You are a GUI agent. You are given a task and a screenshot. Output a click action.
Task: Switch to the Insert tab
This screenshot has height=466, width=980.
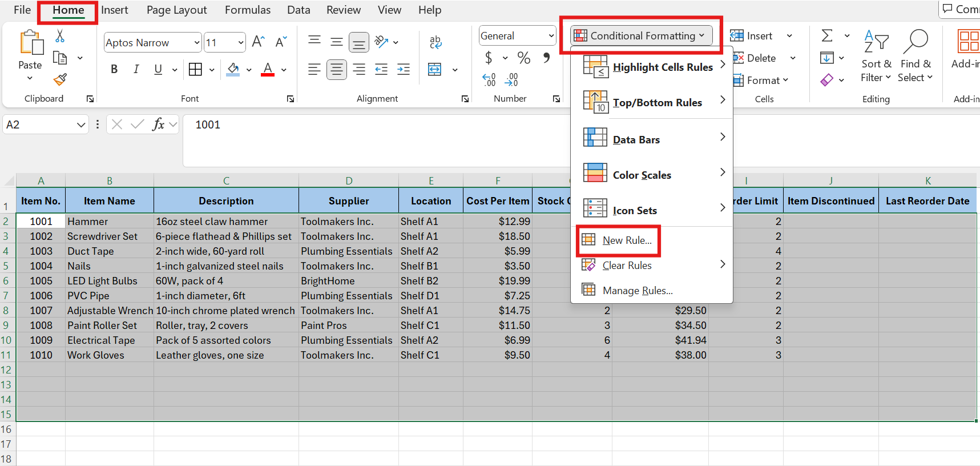115,10
